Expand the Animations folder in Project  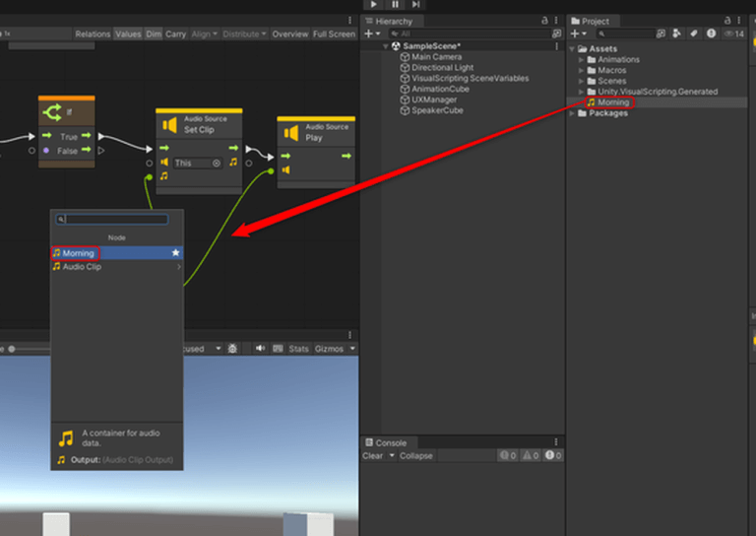pyautogui.click(x=581, y=60)
